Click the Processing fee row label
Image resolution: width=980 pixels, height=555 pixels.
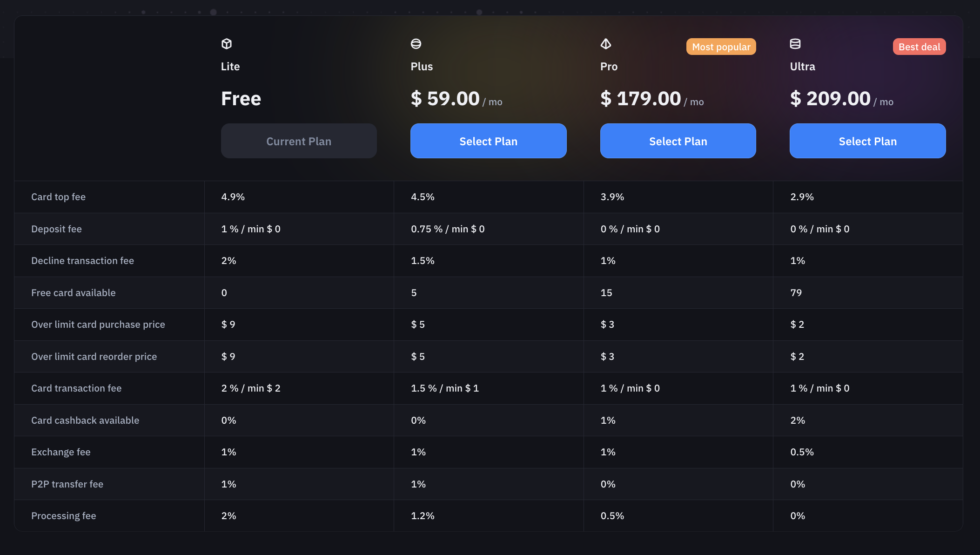(64, 516)
